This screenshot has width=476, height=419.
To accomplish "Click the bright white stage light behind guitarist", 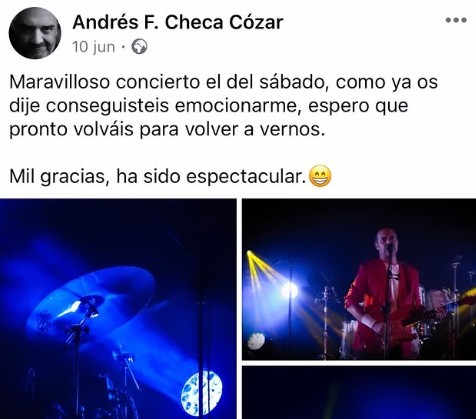I will tap(289, 291).
